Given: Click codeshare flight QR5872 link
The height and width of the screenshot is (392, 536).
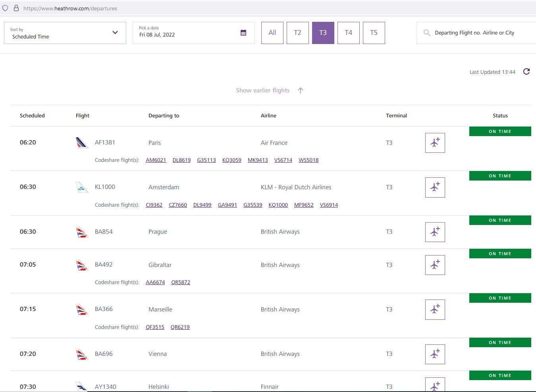Looking at the screenshot, I should (181, 282).
